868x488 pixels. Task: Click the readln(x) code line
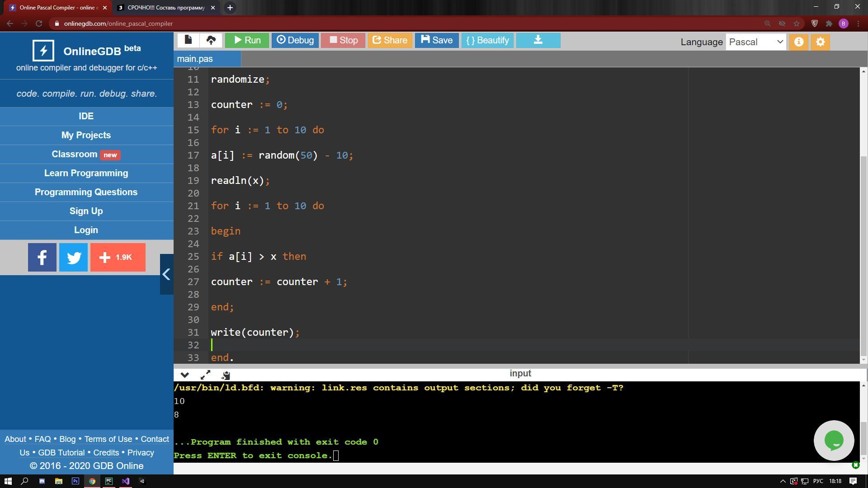(x=240, y=180)
